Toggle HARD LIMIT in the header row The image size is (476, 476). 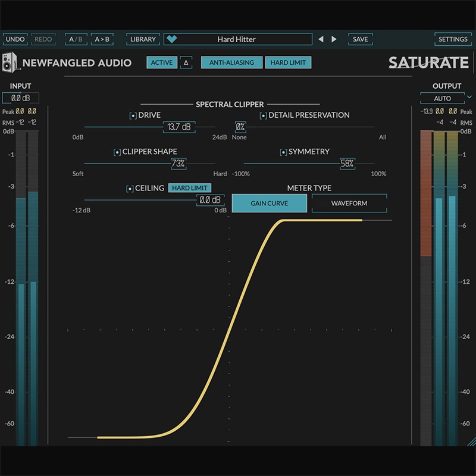(288, 62)
